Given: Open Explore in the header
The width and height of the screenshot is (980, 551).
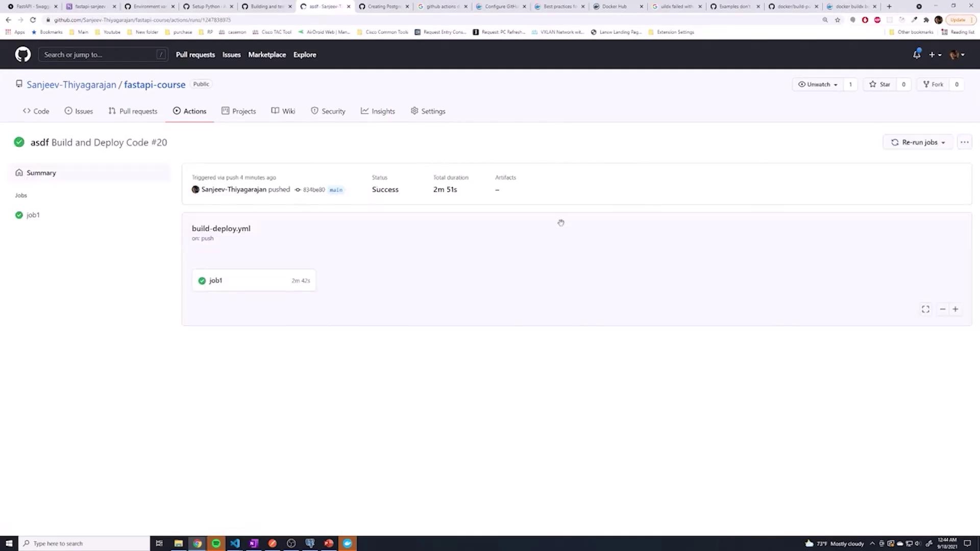Looking at the screenshot, I should coord(305,55).
